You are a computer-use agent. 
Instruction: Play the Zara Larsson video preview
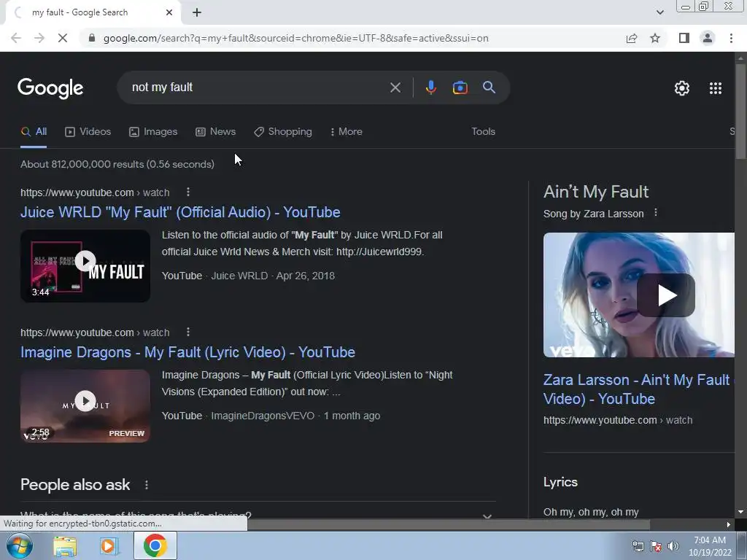click(665, 295)
